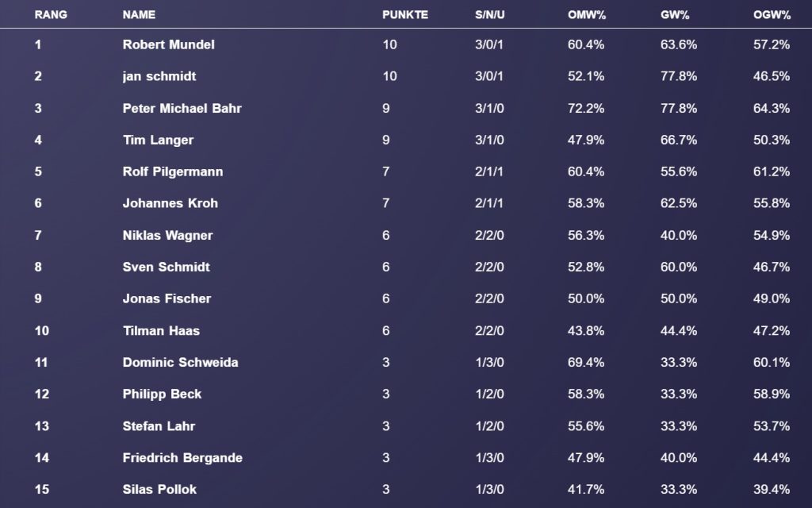Click the OGW% column header
The width and height of the screenshot is (812, 508).
[x=772, y=14]
